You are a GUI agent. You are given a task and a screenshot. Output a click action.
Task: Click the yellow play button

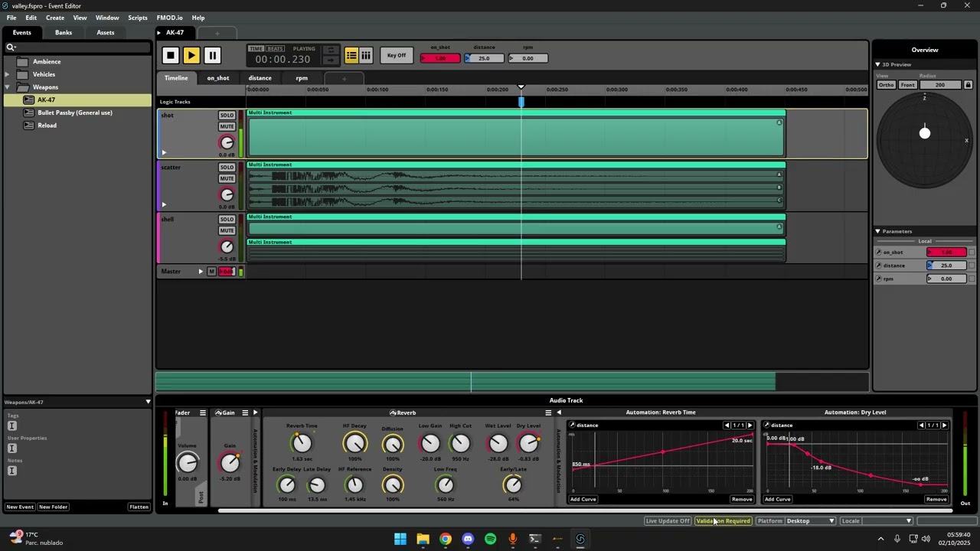click(x=191, y=55)
